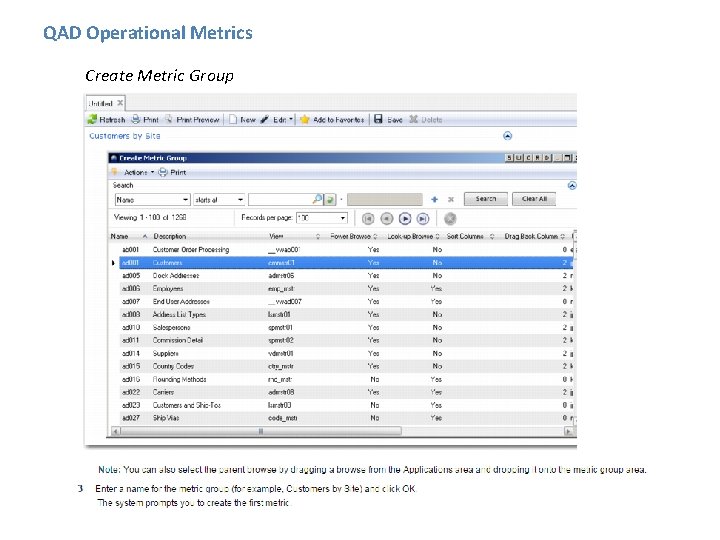Go to the first page of records
Image resolution: width=720 pixels, height=540 pixels.
click(x=368, y=219)
